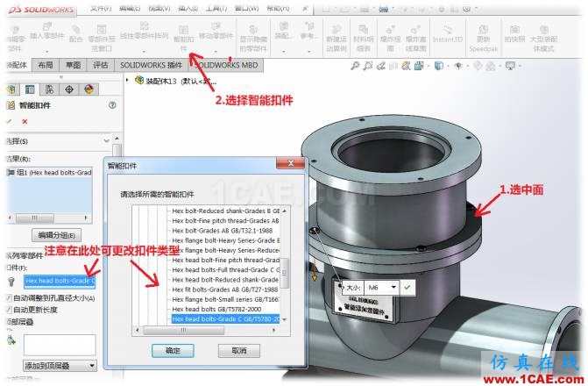This screenshot has height=386, width=588.
Task: Click horizontal scrollbar of fastener list dialog
Action: pos(206,331)
